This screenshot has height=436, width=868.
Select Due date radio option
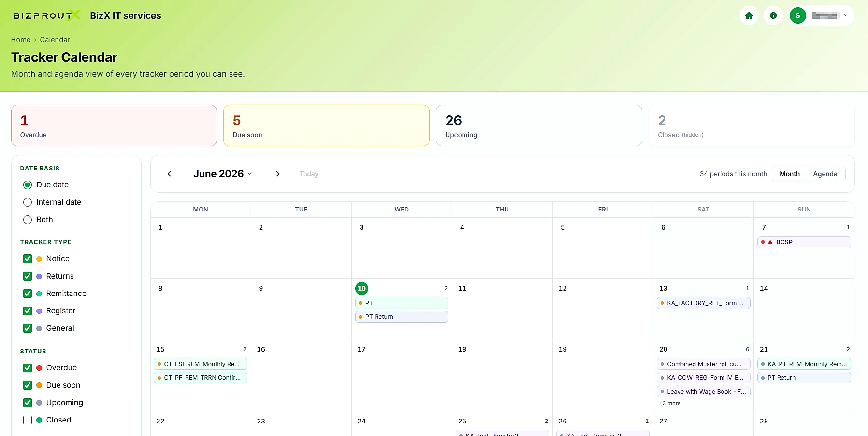tap(28, 185)
